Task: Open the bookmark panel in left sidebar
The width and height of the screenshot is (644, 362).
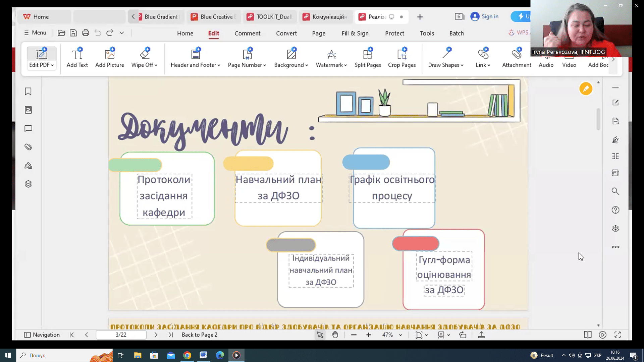Action: click(x=28, y=92)
